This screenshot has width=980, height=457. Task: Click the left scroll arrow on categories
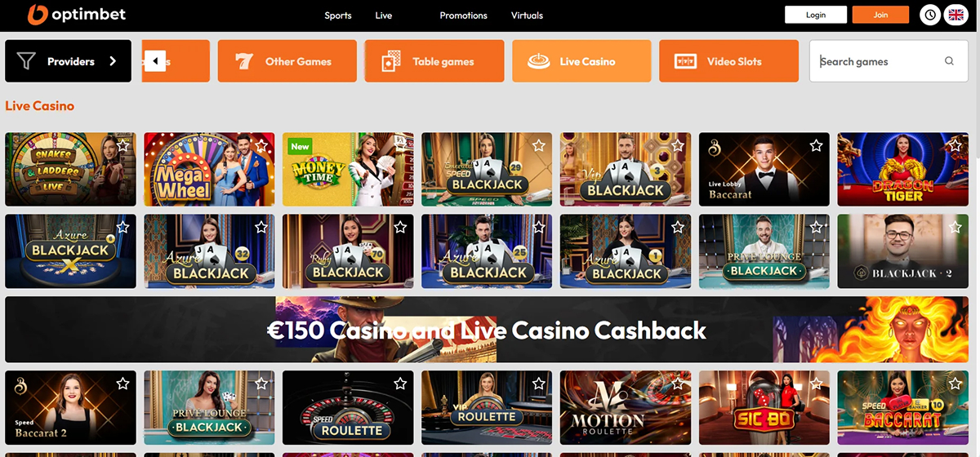[x=155, y=61]
